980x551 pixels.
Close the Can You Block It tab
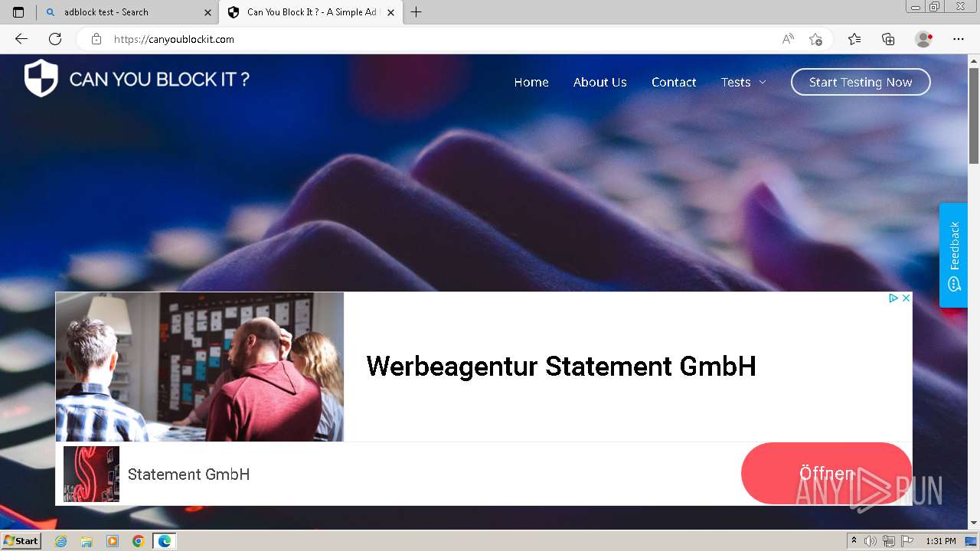[391, 12]
